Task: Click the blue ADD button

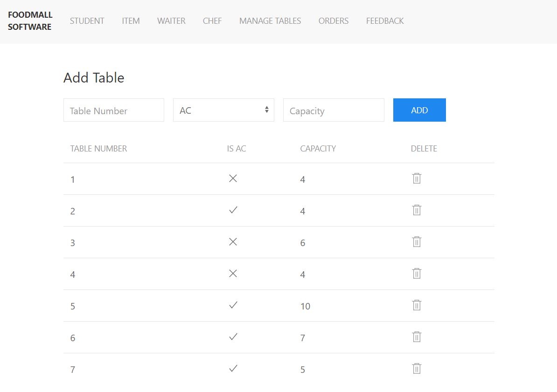Action: (419, 110)
